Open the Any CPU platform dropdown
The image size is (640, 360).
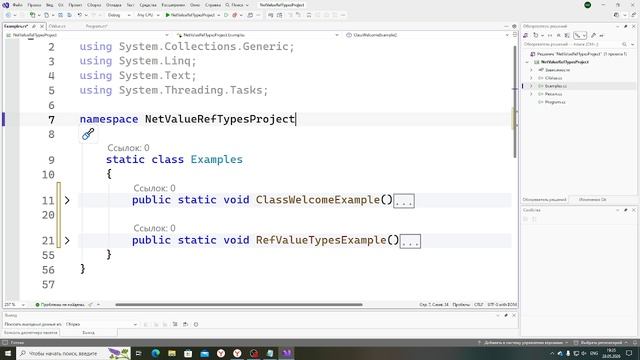pyautogui.click(x=148, y=15)
